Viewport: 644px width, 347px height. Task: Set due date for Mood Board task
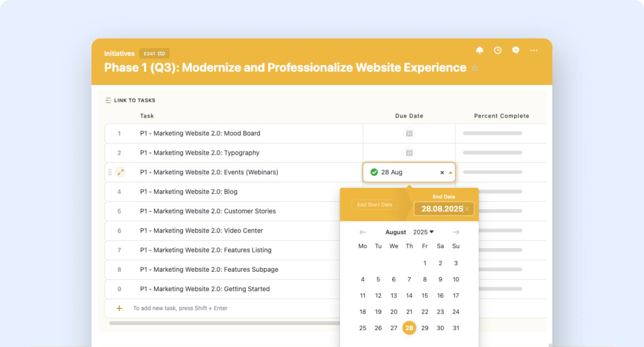click(409, 133)
